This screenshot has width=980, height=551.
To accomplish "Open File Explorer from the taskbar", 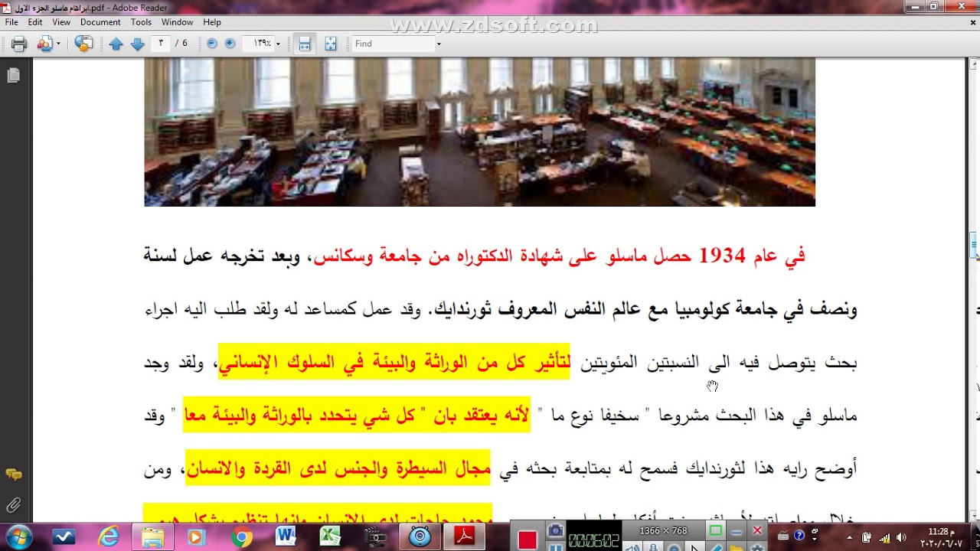I will click(153, 537).
